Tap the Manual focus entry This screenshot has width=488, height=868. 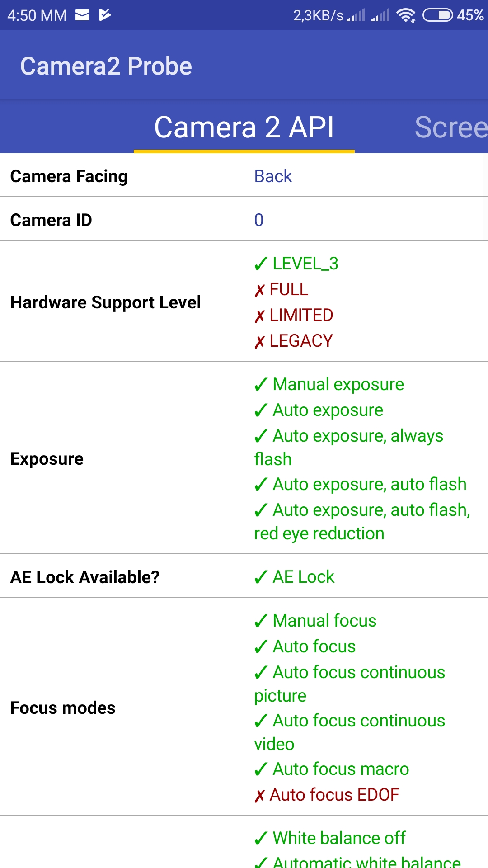coord(324,621)
